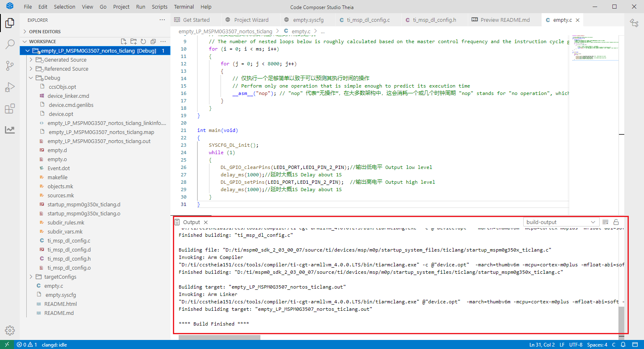This screenshot has height=349, width=644.
Task: Open the File menu
Action: 28,7
